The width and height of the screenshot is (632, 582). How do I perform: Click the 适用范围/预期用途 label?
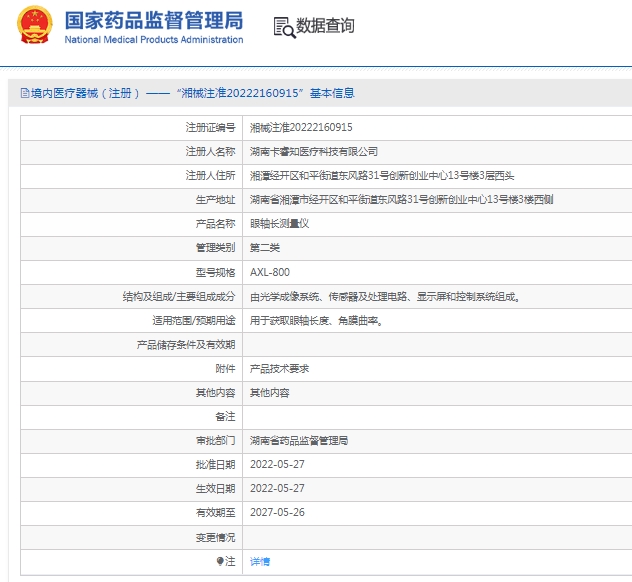[x=194, y=321]
